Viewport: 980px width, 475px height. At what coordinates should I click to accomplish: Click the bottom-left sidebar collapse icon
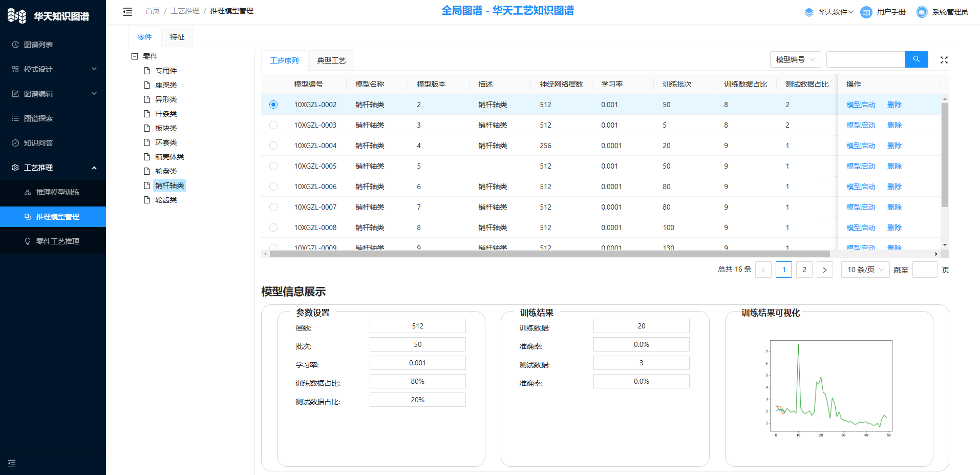point(12,463)
